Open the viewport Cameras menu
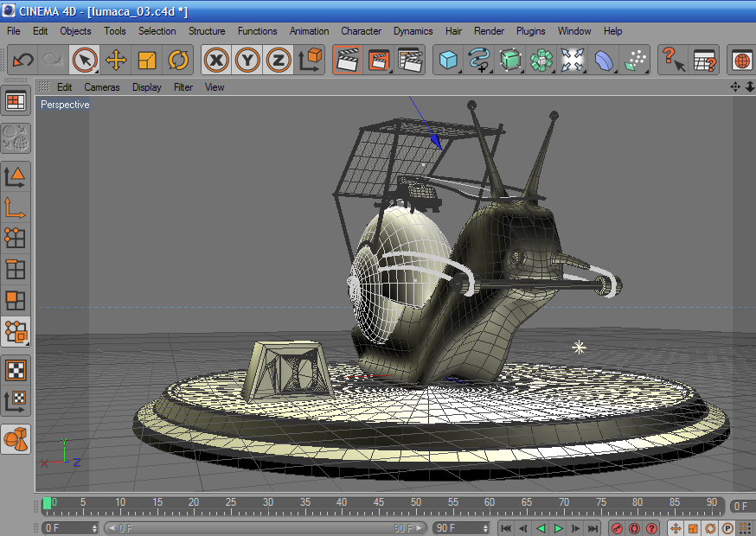The image size is (756, 536). (x=102, y=87)
